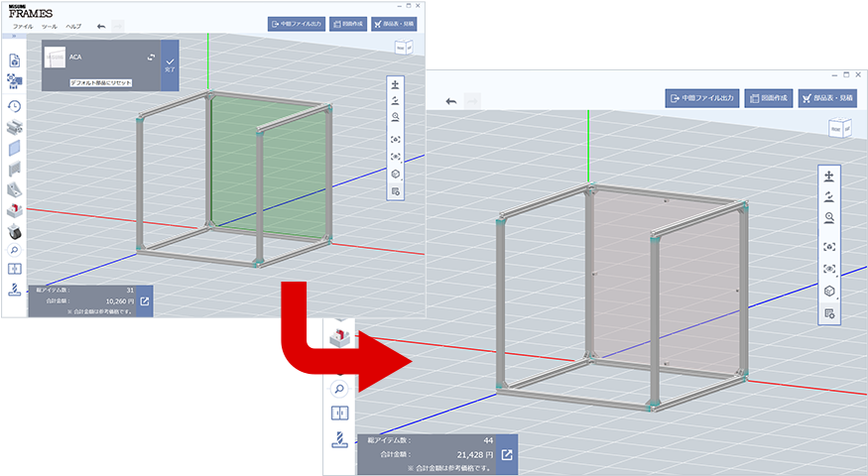Open the ツール menu
Image resolution: width=868 pixels, height=476 pixels.
pyautogui.click(x=48, y=25)
